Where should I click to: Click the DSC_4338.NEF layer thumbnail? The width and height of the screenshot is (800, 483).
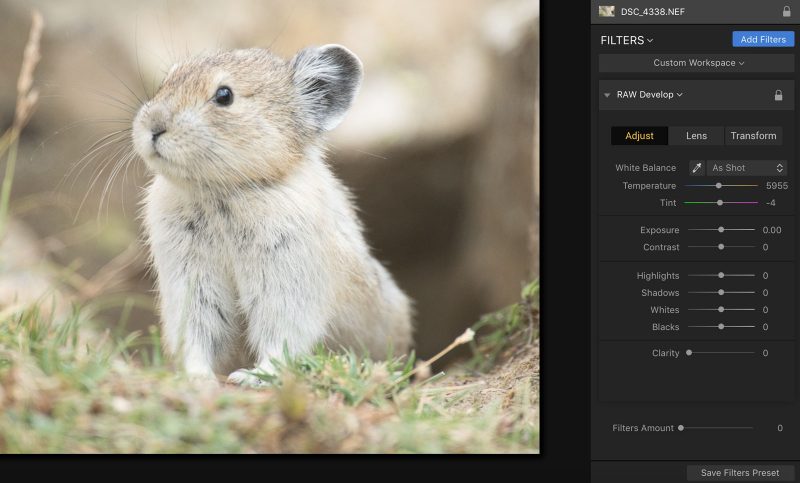click(x=606, y=11)
